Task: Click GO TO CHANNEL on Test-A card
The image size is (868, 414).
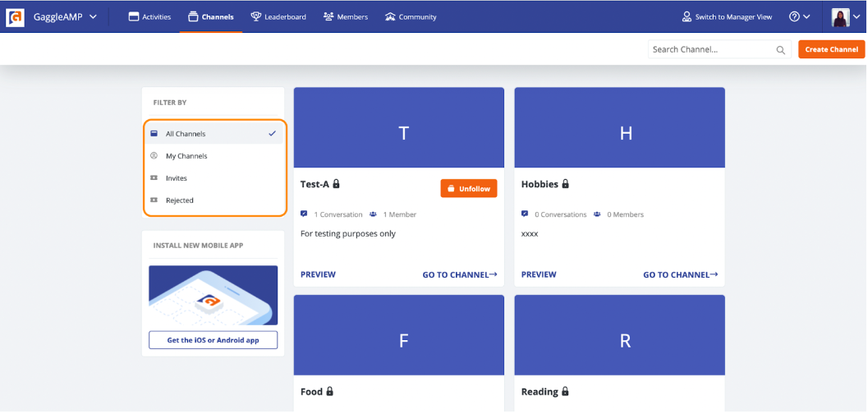Action: [x=460, y=274]
